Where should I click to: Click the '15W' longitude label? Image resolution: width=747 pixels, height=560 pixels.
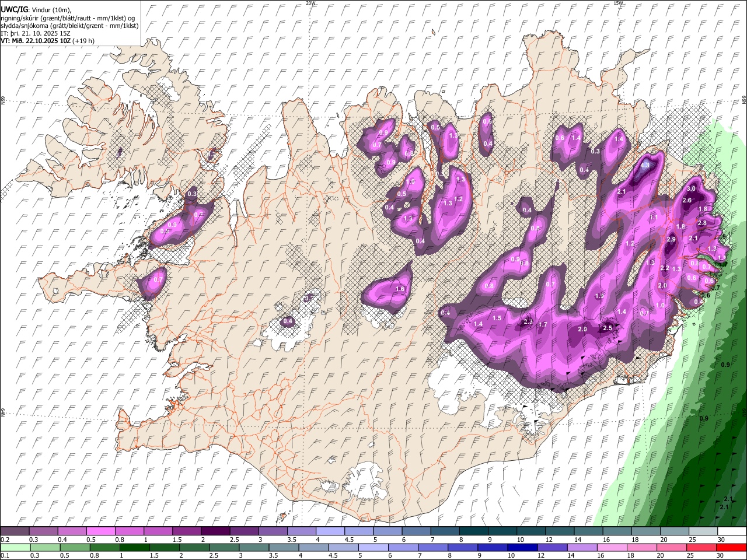click(618, 3)
